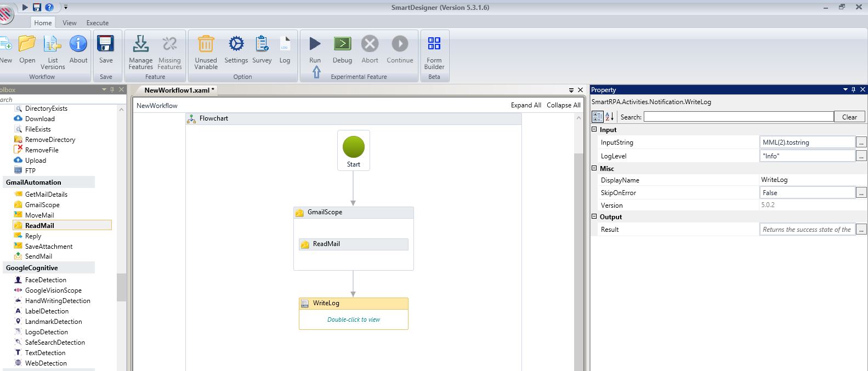The image size is (868, 371).
Task: Open the document tab list dropdown
Action: (572, 90)
